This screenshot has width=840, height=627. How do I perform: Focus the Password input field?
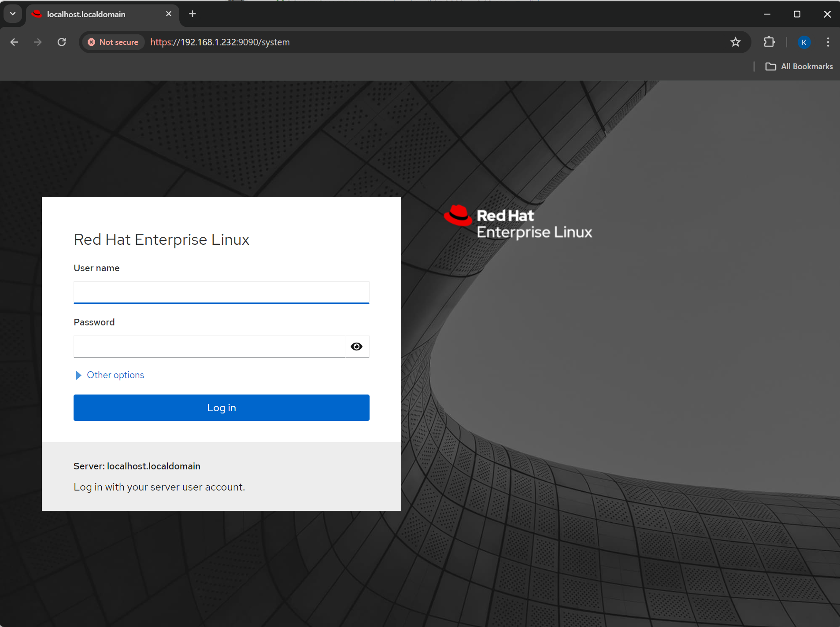pyautogui.click(x=209, y=347)
